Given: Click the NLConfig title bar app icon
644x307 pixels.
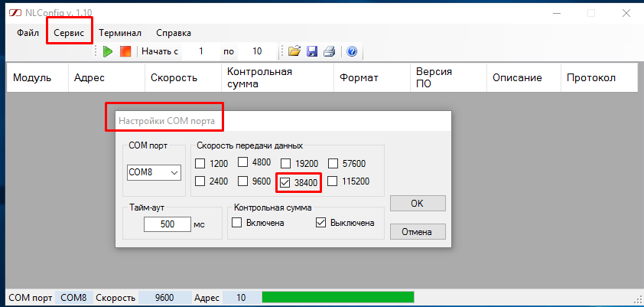Looking at the screenshot, I should [15, 13].
